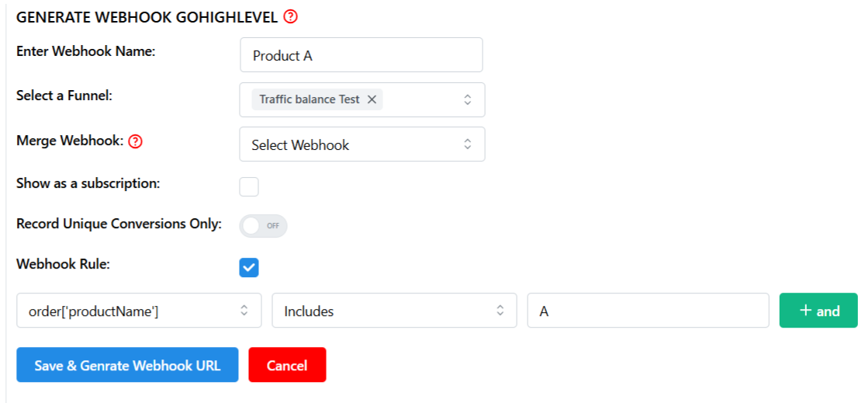Viewport: 868px width, 403px height.
Task: Open the Select Webhook merge dropdown
Action: (x=362, y=144)
